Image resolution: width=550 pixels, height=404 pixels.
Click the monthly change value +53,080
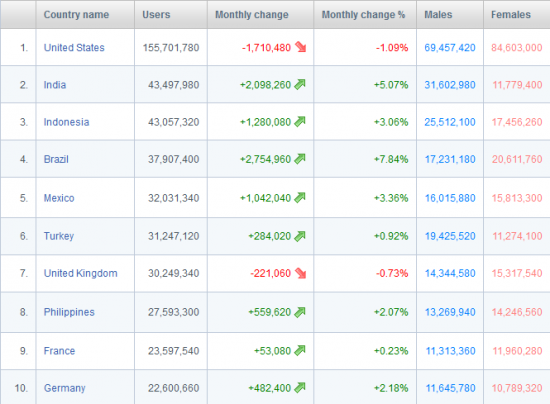pyautogui.click(x=273, y=351)
